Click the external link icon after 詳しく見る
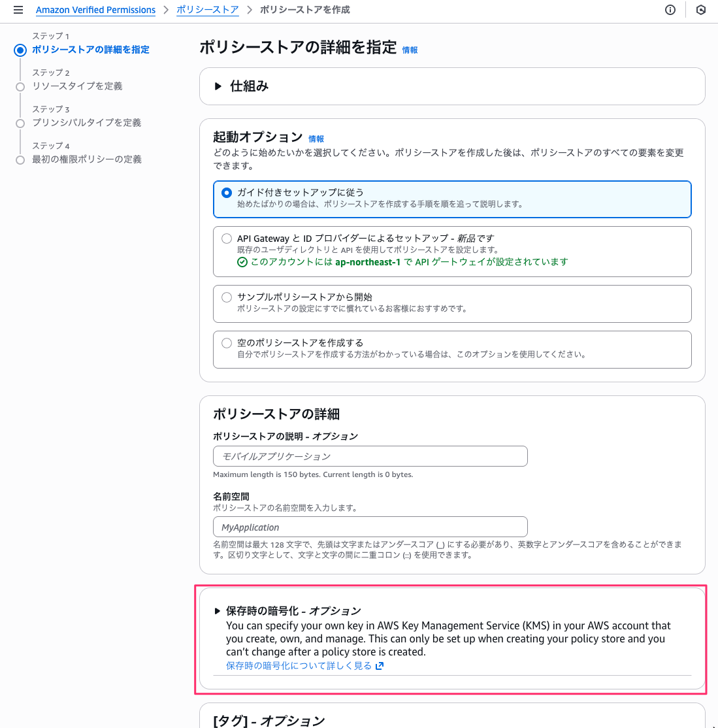718x728 pixels. (x=380, y=665)
